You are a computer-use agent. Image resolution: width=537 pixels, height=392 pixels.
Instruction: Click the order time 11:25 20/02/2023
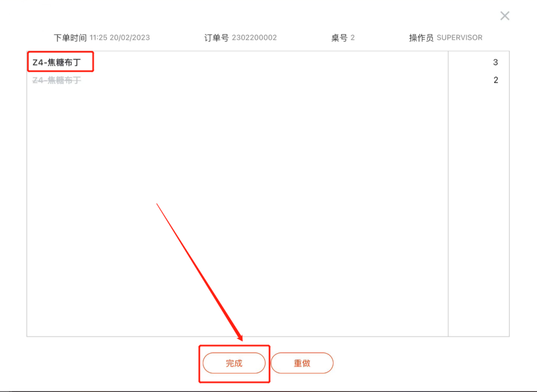point(120,38)
